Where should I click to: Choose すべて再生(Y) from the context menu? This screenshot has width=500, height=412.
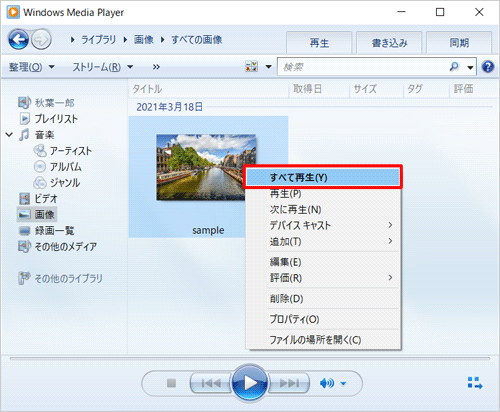[323, 177]
